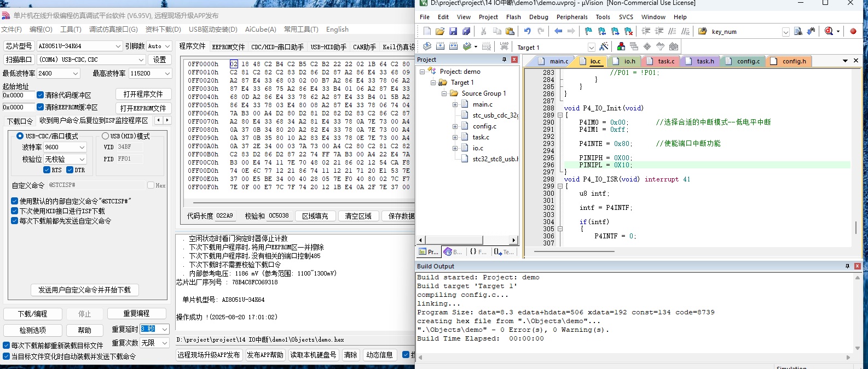Insert a breakpoint with the red circle icon
The height and width of the screenshot is (369, 868).
853,31
